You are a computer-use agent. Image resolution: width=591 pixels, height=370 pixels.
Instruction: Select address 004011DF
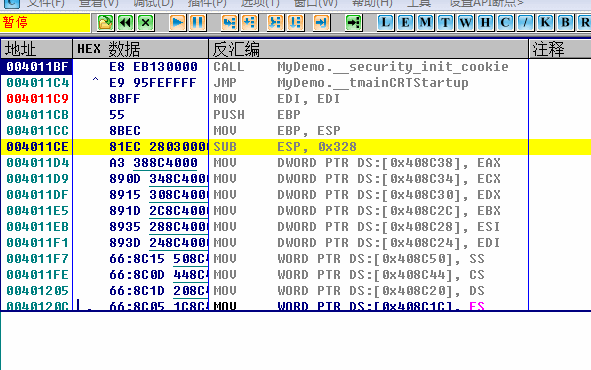(37, 195)
